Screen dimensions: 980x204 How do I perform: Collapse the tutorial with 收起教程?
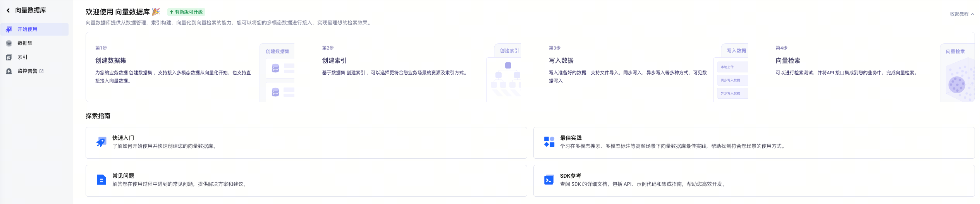[962, 14]
